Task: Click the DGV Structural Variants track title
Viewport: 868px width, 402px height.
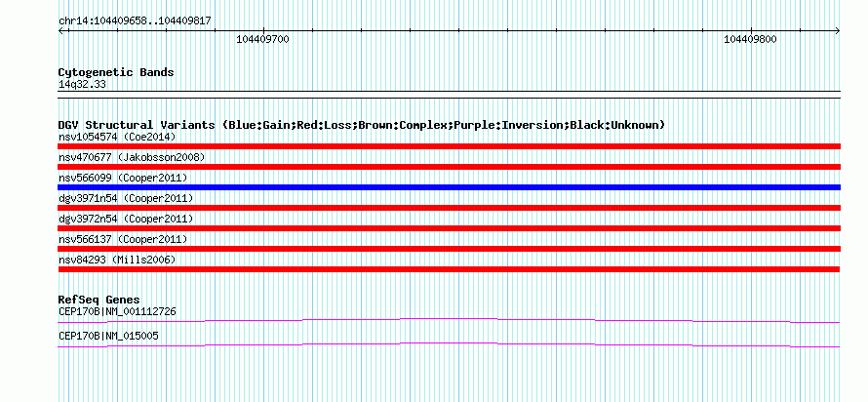Action: 362,125
